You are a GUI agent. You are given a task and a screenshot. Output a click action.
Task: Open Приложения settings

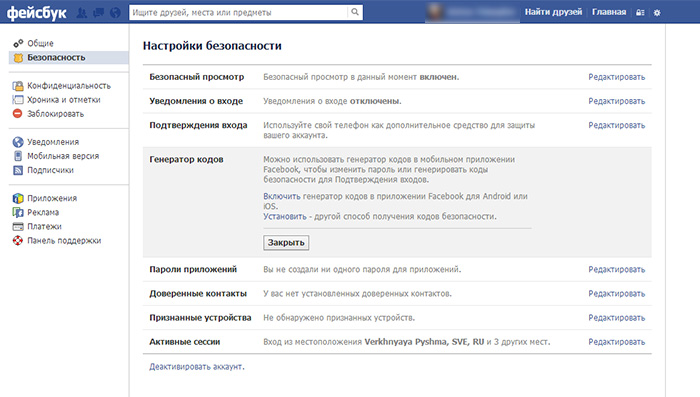[x=52, y=198]
